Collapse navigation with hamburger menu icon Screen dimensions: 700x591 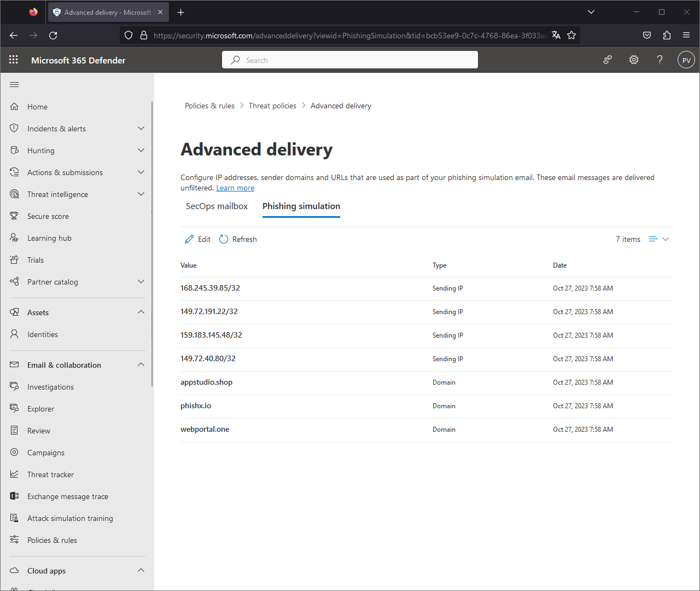pos(14,84)
